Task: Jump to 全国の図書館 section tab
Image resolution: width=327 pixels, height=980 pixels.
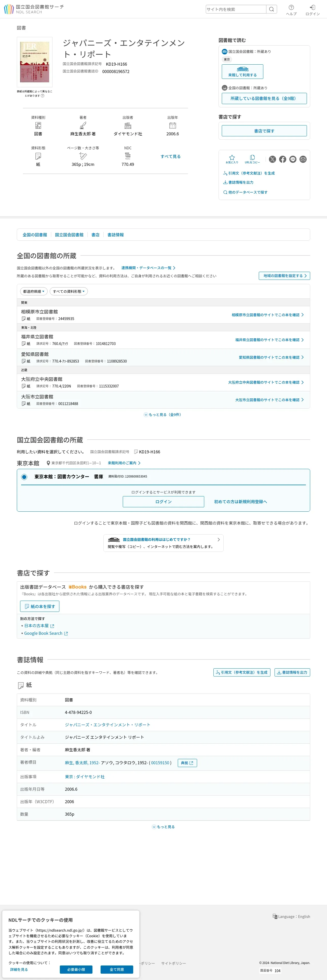Action: (35, 235)
